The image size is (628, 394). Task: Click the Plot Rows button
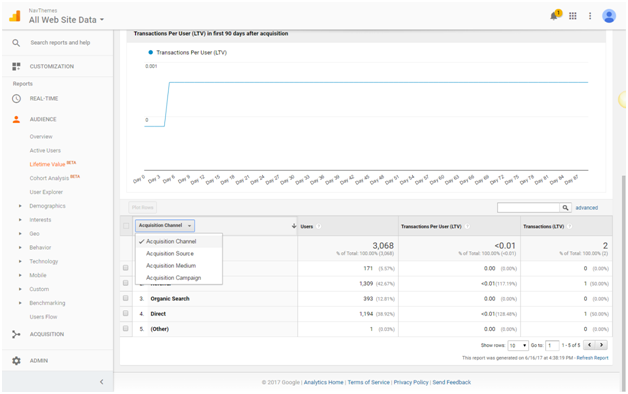pos(142,207)
